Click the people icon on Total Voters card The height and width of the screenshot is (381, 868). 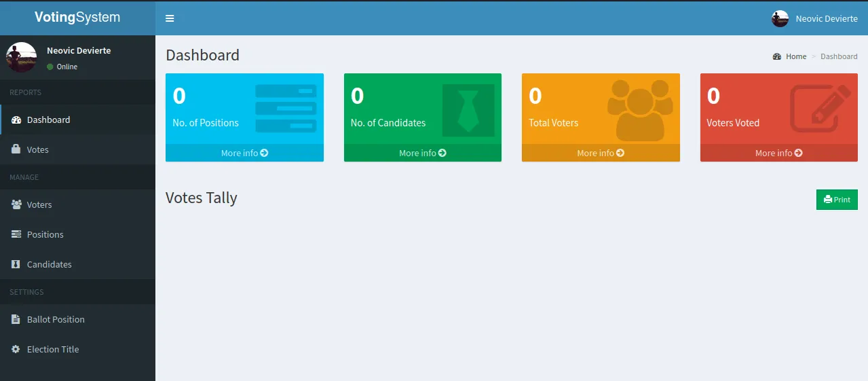coord(640,110)
